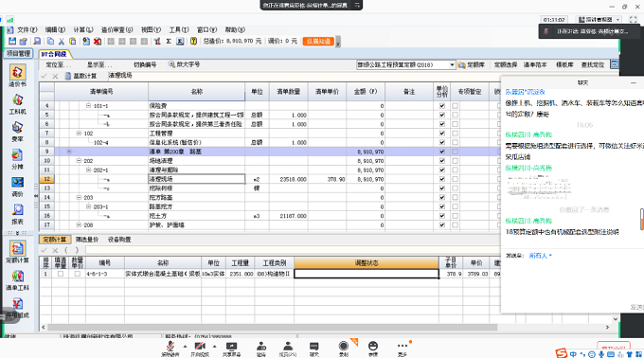The width and height of the screenshot is (644, 358).
Task: Check the 数量单价 checkbox for quota 4-6-1-3
Action: pos(78,274)
